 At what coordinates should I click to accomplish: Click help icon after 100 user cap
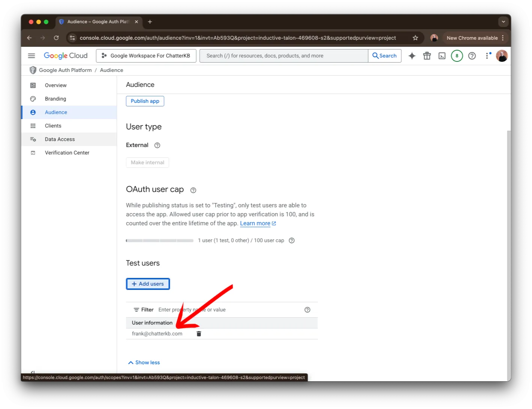[292, 240]
